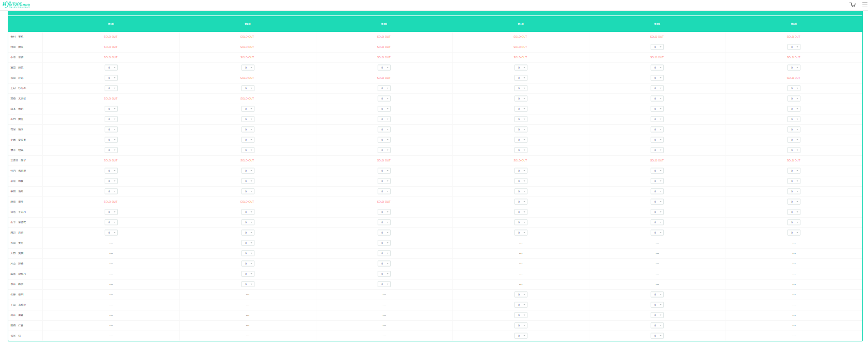Image resolution: width=868 pixels, height=345 pixels.
Task: Open 松田 quantity dropdown in 第4部 column
Action: 521,78
